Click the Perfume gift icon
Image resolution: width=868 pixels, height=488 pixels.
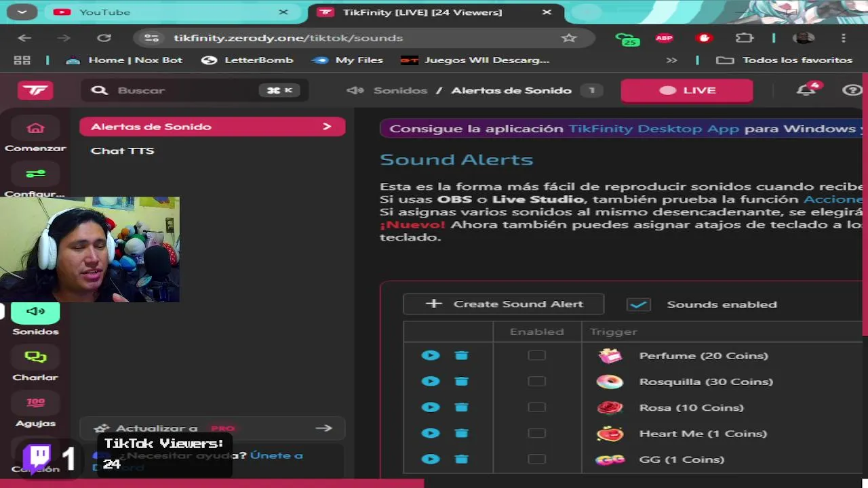(x=610, y=355)
